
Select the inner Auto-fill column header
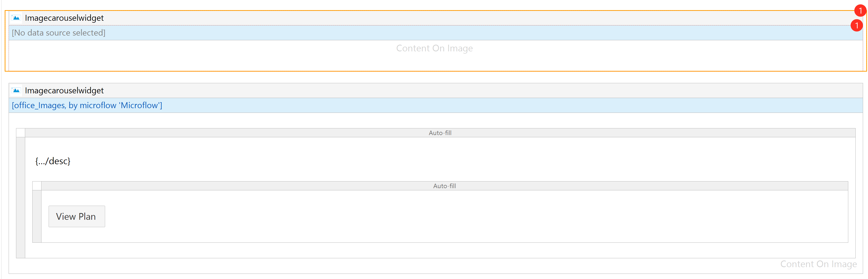point(444,186)
